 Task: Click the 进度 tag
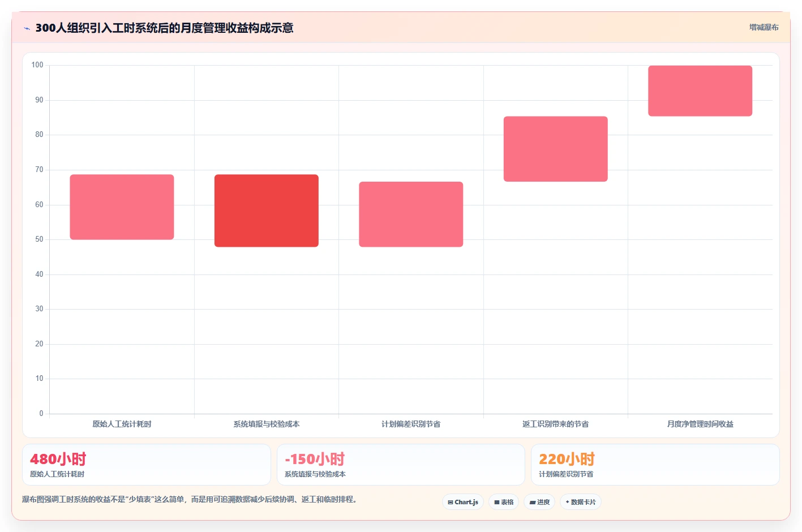(x=539, y=502)
